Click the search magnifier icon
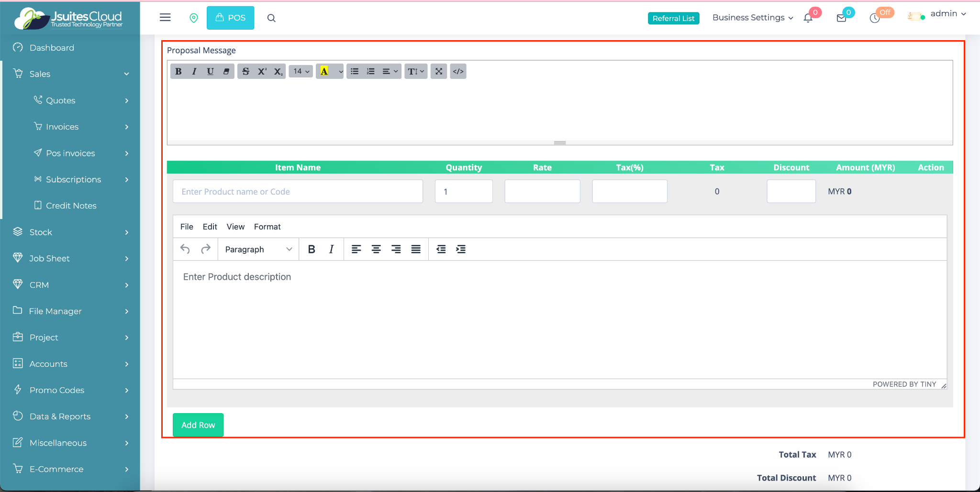 point(271,18)
